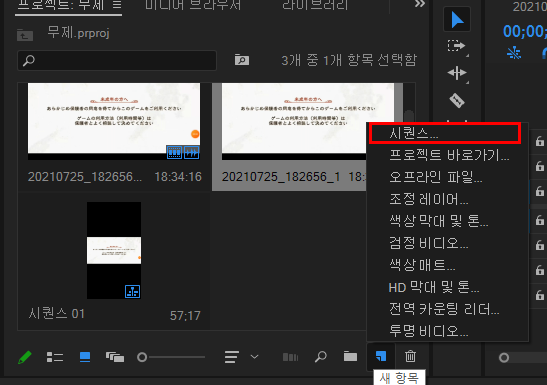
Task: Select second clip thumbnail 20210725_182656_1
Action: 294,121
